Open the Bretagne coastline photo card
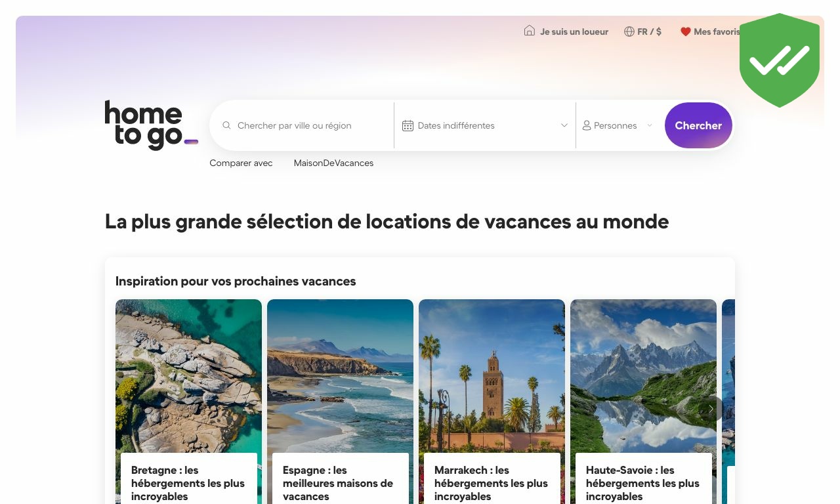Viewport: 840px width, 504px height. [x=188, y=402]
